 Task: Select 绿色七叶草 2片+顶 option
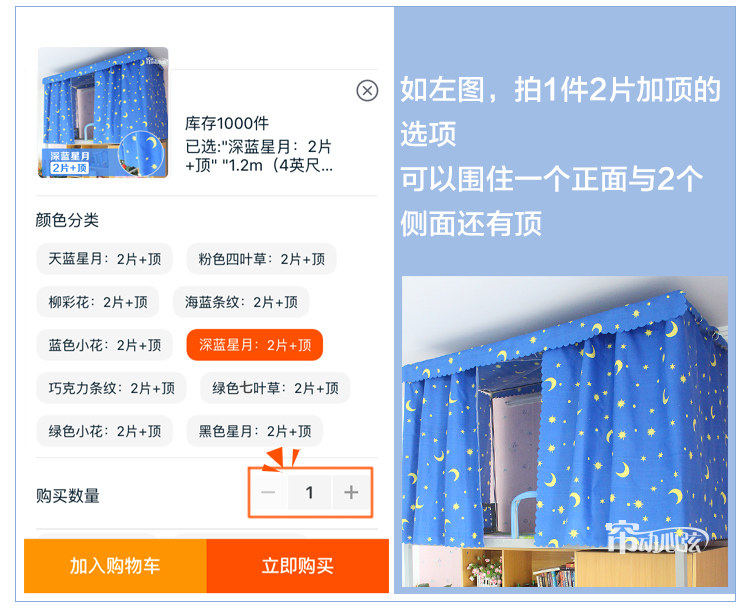click(275, 388)
